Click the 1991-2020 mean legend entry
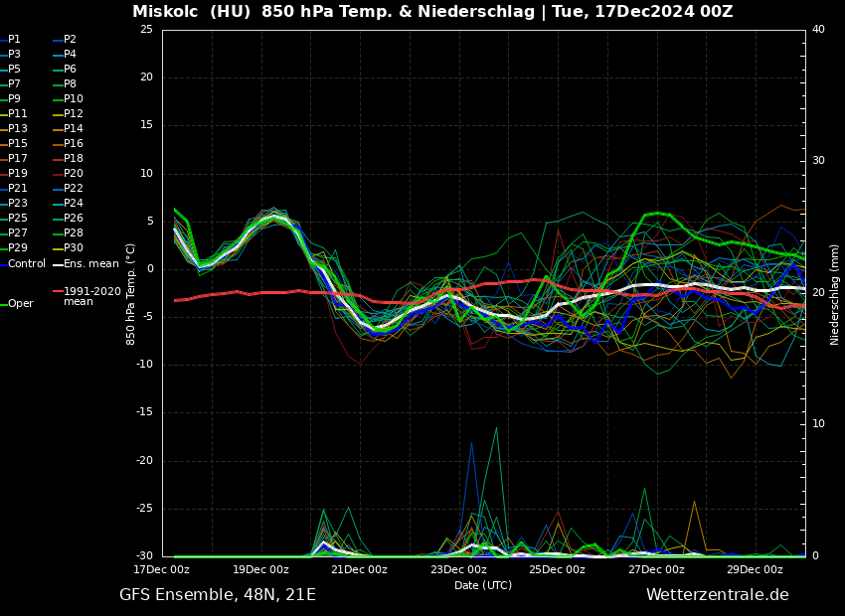Viewport: 845px width, 616px height. 91,296
